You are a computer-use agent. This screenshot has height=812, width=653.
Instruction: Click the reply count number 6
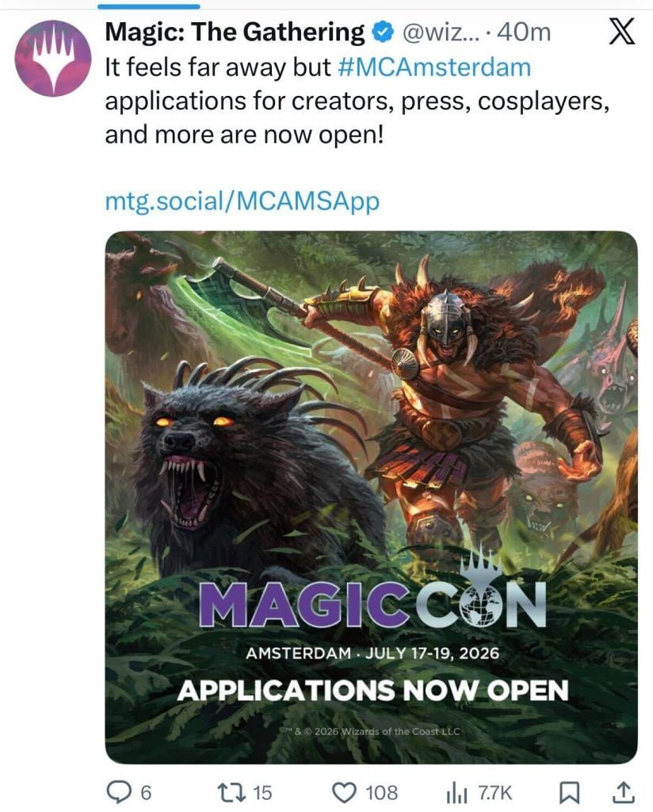(x=146, y=793)
